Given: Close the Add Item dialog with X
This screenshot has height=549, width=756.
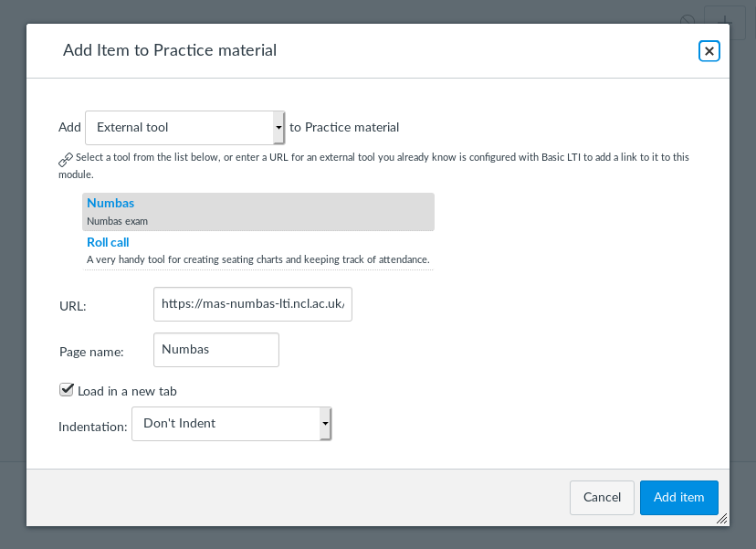Looking at the screenshot, I should [x=709, y=51].
